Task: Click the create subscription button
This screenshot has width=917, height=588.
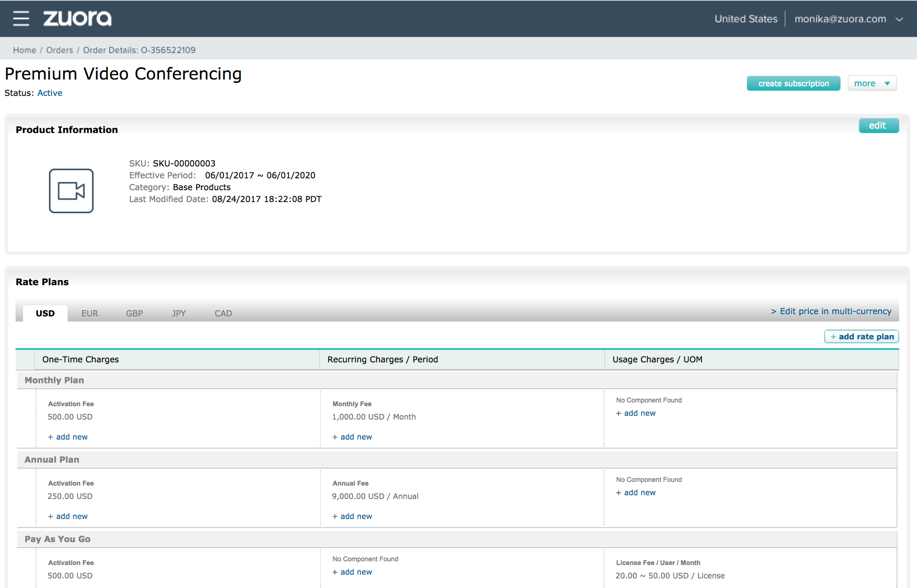Action: coord(793,83)
